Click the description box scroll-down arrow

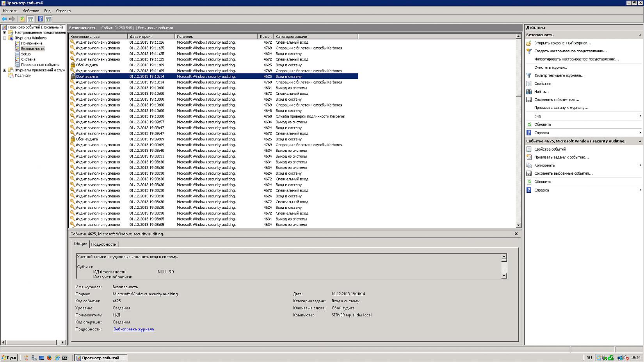pos(504,276)
